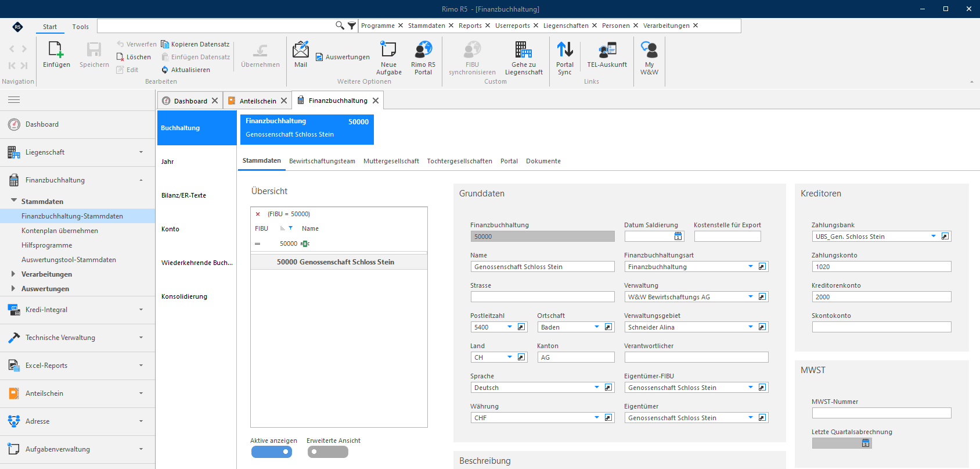Expand the Verarbeitungen tree node
The image size is (980, 469).
tap(13, 274)
